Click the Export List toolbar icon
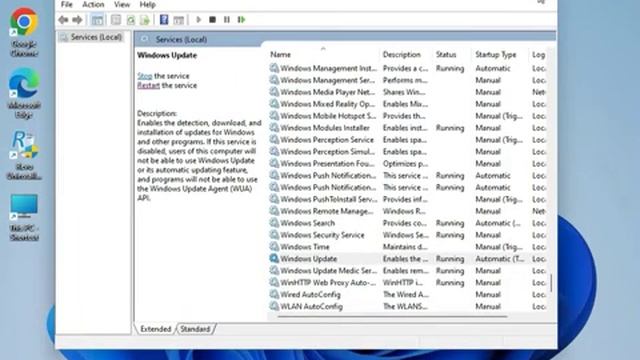The height and width of the screenshot is (360, 640). pos(145,20)
